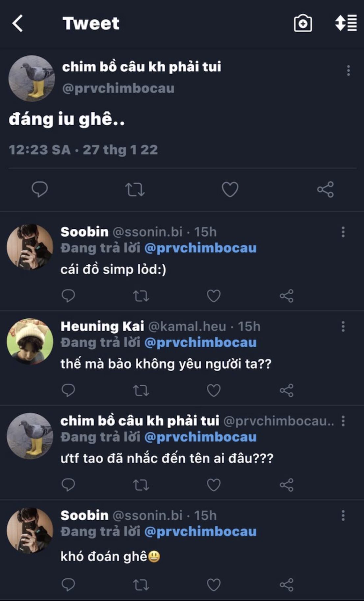Viewport: 364px width, 601px height.
Task: Open the pigeon avatar of the main tweet
Action: pos(32,78)
